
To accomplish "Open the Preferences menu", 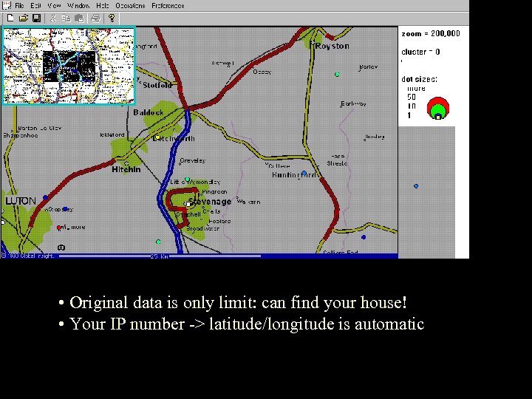I will click(168, 6).
